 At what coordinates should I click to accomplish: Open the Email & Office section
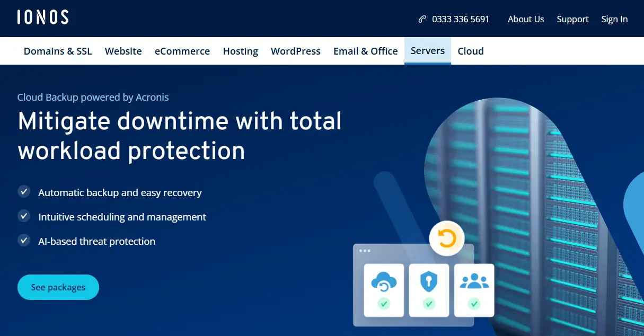point(365,51)
